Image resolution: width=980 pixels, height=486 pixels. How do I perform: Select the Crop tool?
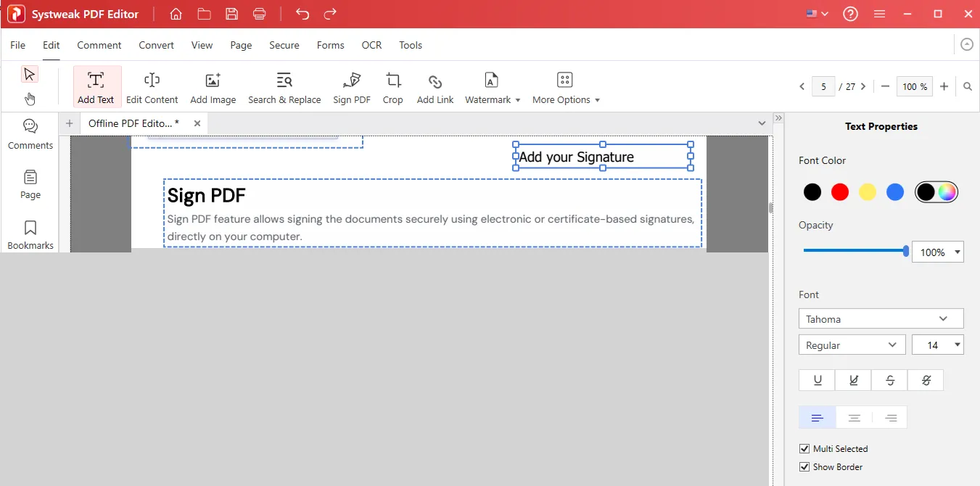392,86
